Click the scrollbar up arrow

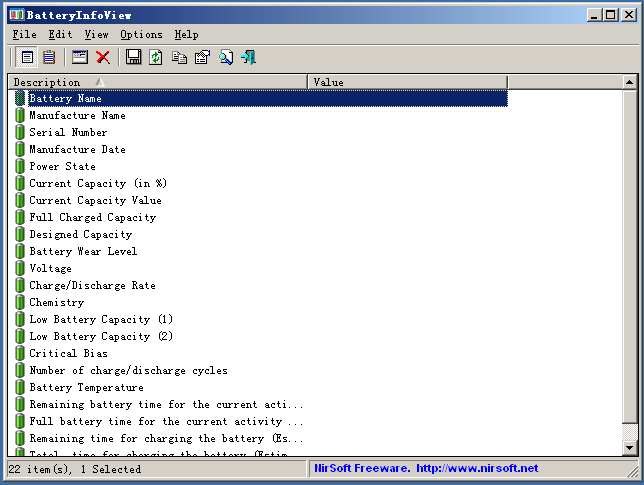629,82
